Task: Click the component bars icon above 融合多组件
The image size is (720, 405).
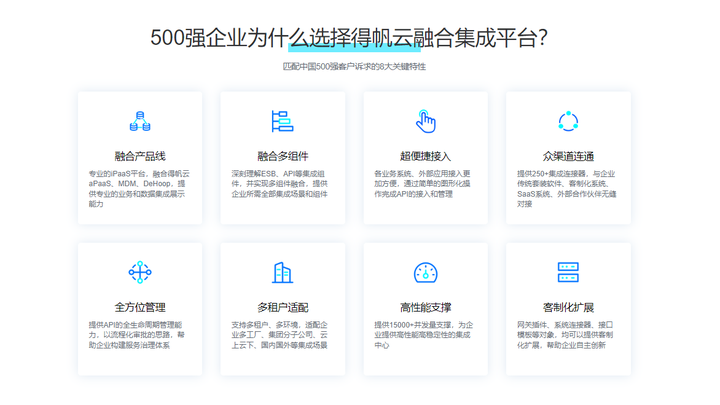Action: click(282, 121)
